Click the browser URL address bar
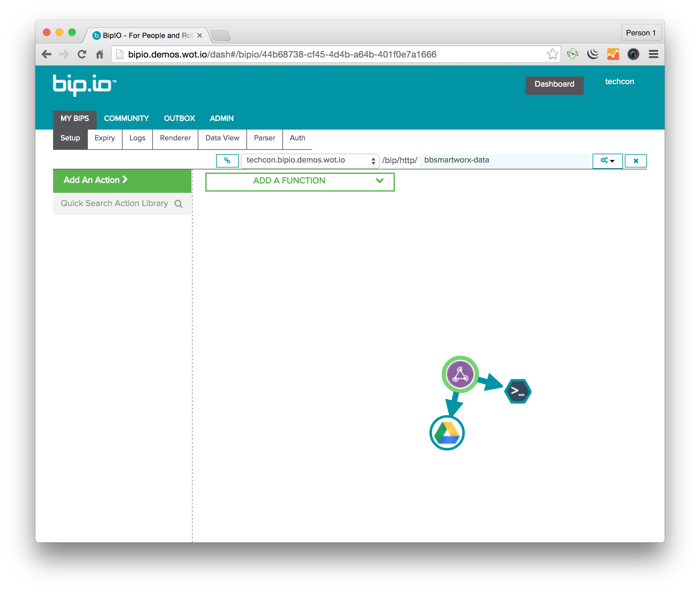 pyautogui.click(x=333, y=53)
